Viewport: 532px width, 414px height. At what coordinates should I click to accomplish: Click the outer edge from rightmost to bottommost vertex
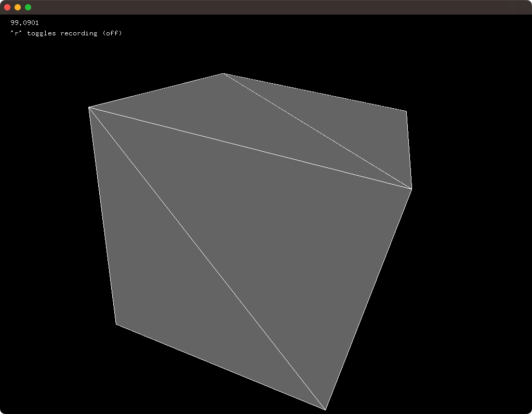point(368,299)
